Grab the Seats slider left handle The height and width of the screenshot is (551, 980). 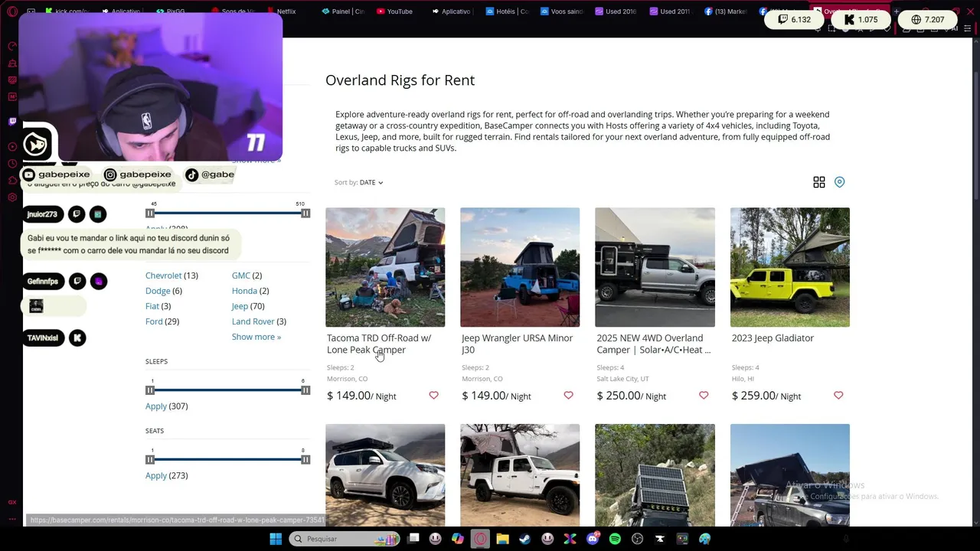(x=150, y=460)
